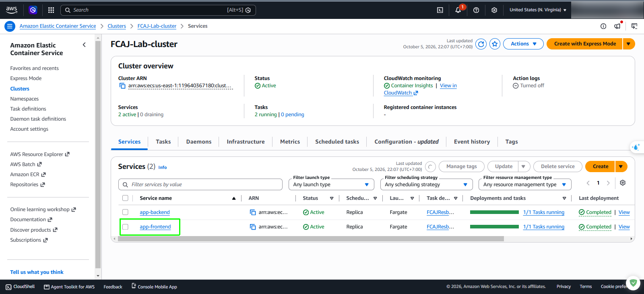Expand the Create service dropdown arrow
The height and width of the screenshot is (294, 644).
coord(621,167)
